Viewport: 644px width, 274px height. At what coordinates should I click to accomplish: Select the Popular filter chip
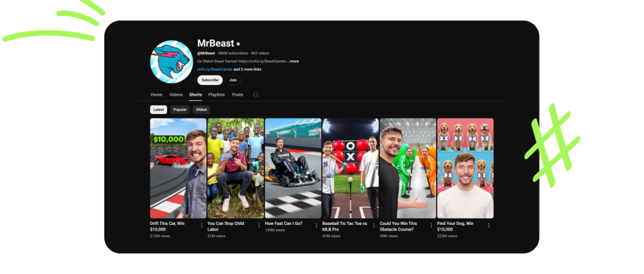(180, 110)
